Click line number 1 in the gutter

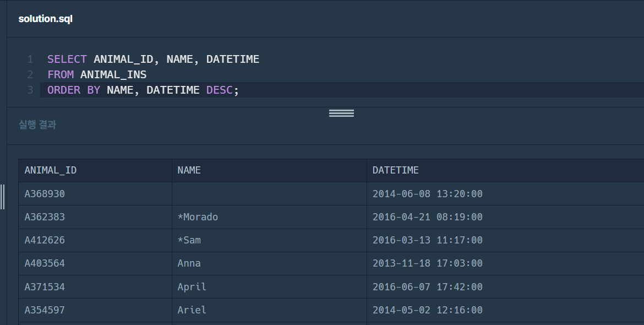click(x=30, y=59)
